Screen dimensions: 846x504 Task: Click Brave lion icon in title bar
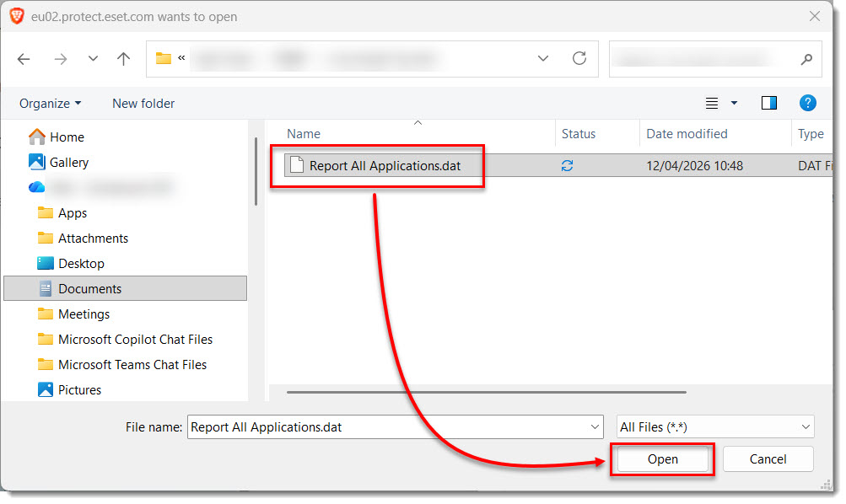[x=17, y=16]
